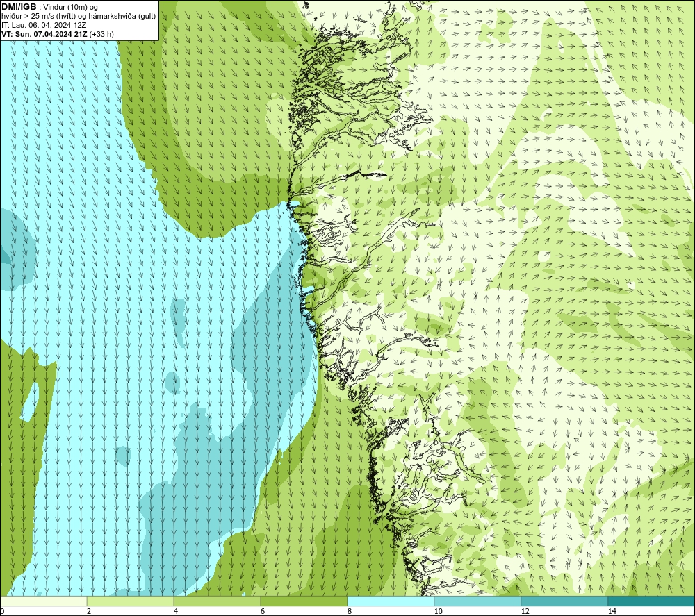Click the 0–2 m/s pale legend swatch

coord(43,601)
